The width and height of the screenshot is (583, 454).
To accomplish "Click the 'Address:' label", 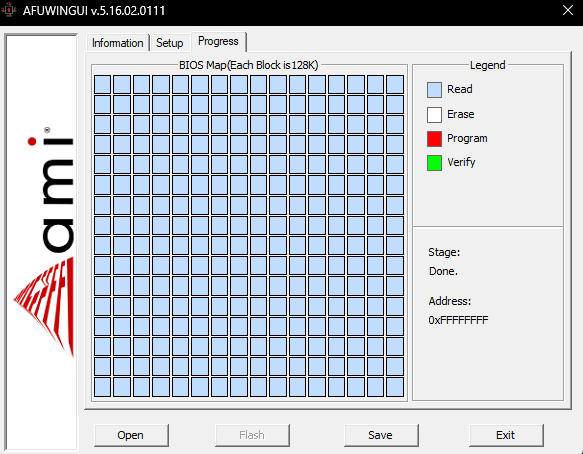I will [x=450, y=301].
